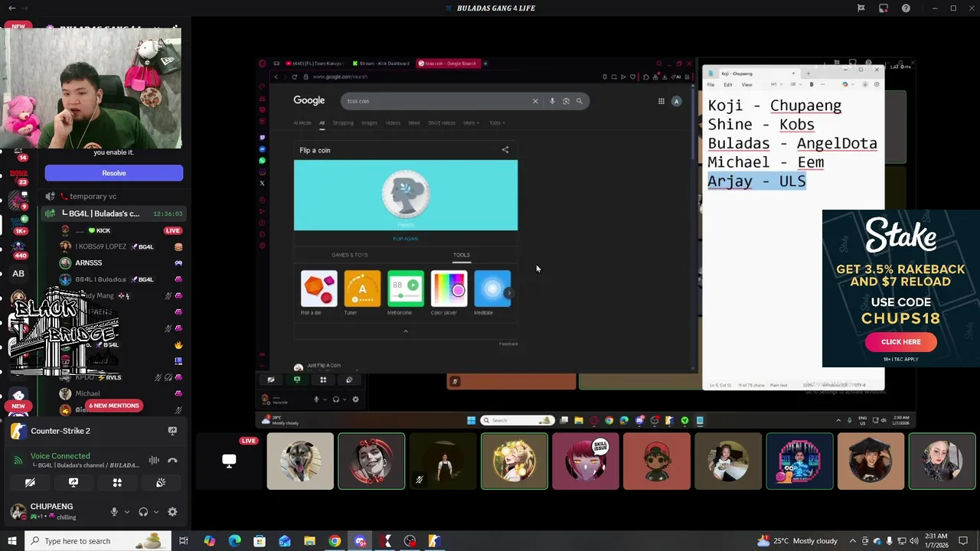This screenshot has height=551, width=980.
Task: Expand the headphone output options arrow
Action: [156, 512]
